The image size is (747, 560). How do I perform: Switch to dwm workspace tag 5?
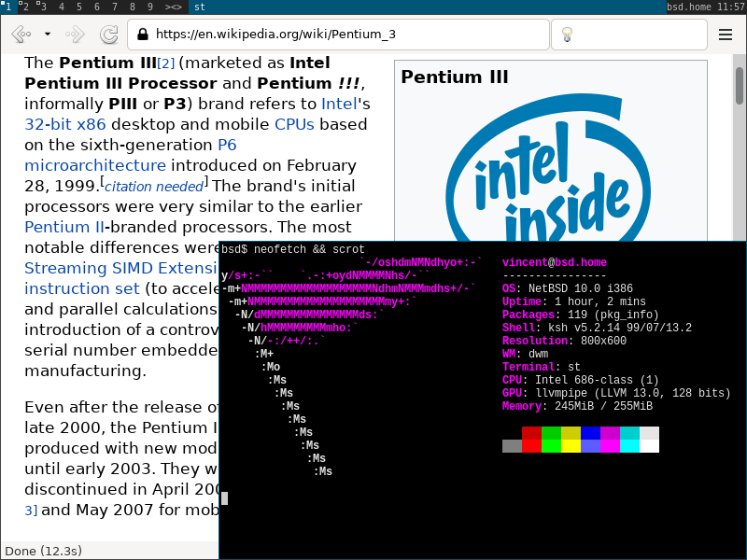click(x=78, y=7)
